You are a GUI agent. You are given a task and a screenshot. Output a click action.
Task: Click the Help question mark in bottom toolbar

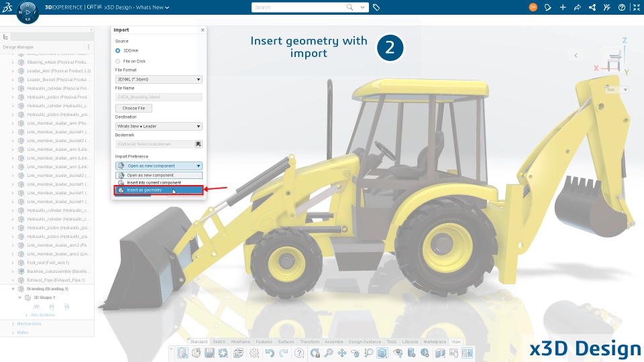[299, 353]
